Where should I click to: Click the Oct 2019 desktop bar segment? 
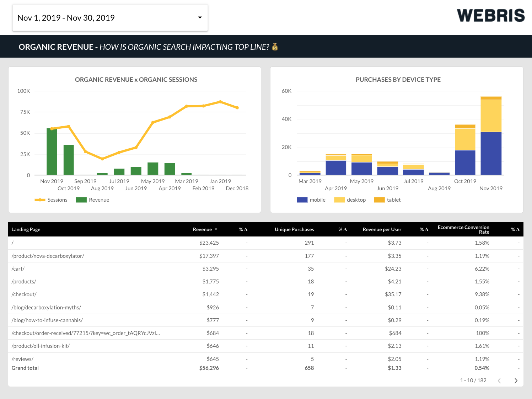465,139
